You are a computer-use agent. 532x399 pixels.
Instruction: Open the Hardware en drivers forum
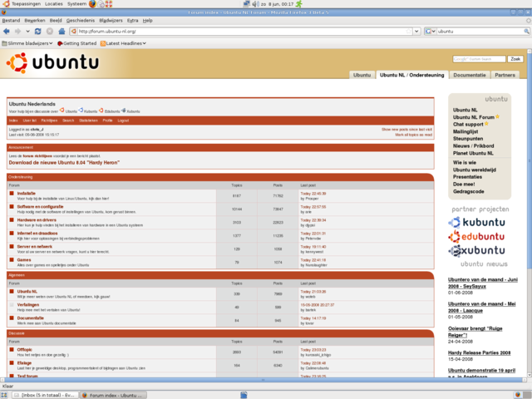pos(37,219)
